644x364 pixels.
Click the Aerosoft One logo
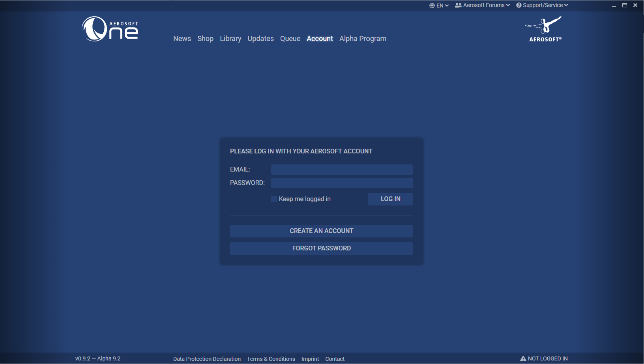[x=110, y=29]
